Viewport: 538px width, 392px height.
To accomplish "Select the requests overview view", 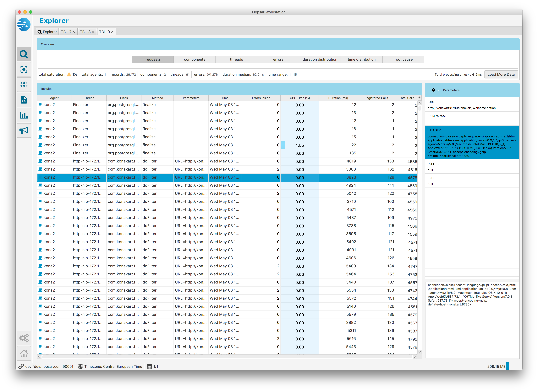I will [x=153, y=59].
